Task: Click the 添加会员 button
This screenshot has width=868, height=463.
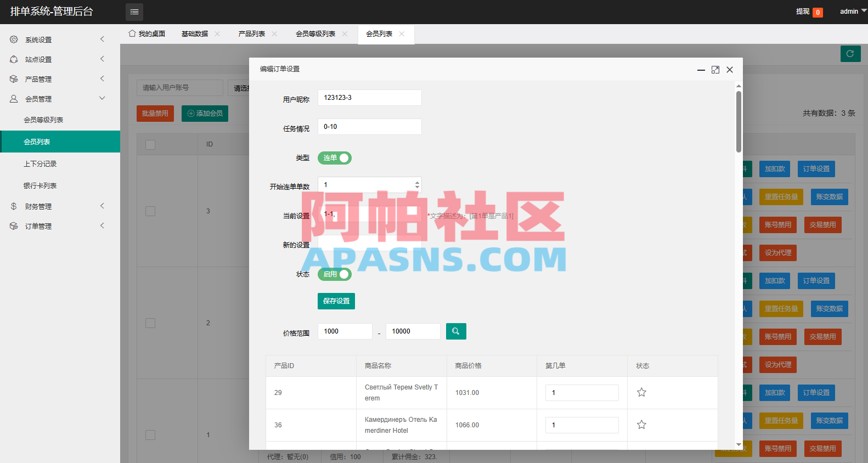Action: tap(205, 114)
